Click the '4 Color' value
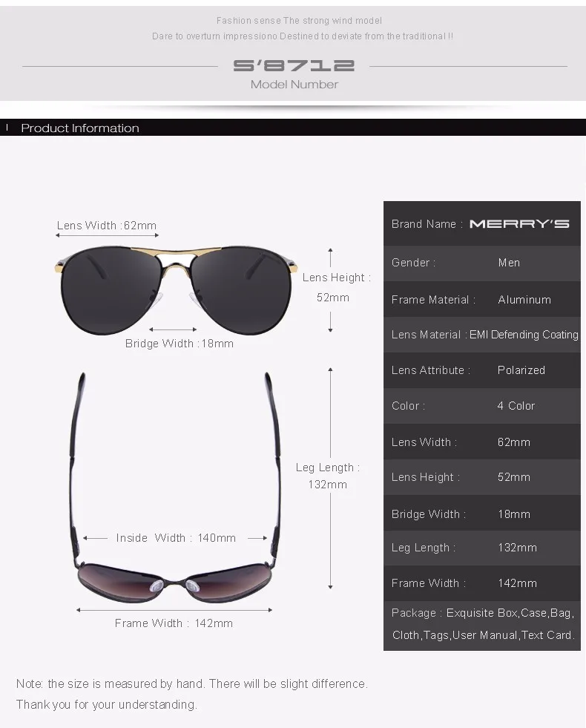 (516, 406)
